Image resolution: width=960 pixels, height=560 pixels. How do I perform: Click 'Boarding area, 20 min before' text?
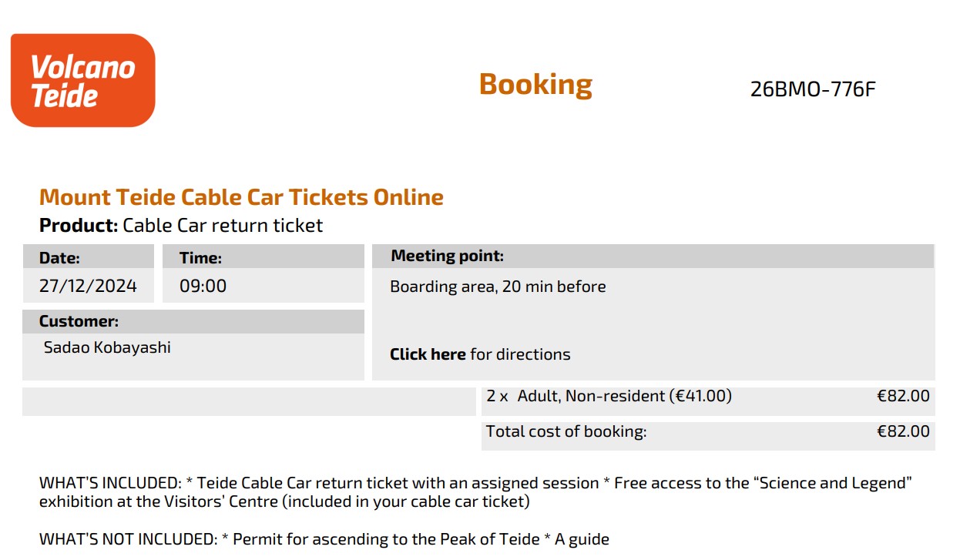pos(498,287)
